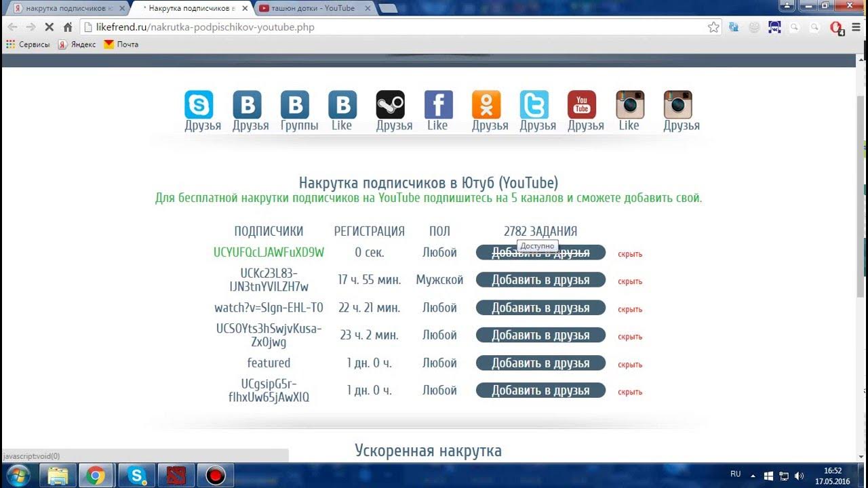The height and width of the screenshot is (488, 868).
Task: Open the Chrome hamburger menu
Action: click(x=856, y=27)
